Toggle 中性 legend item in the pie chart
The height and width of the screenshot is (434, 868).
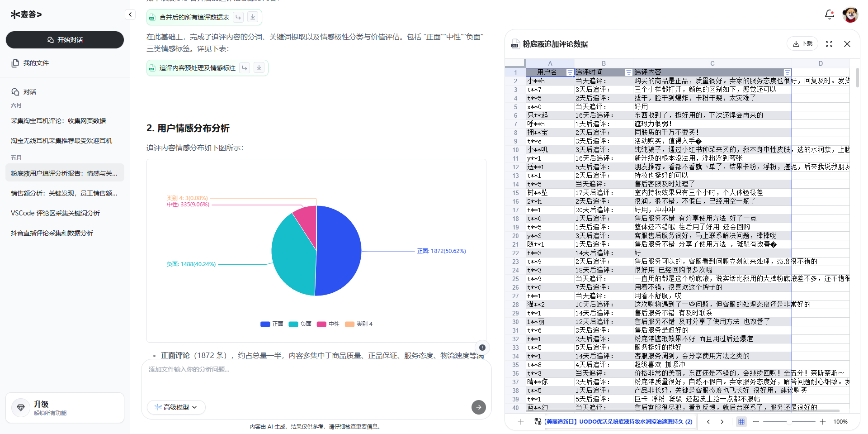[x=328, y=324]
